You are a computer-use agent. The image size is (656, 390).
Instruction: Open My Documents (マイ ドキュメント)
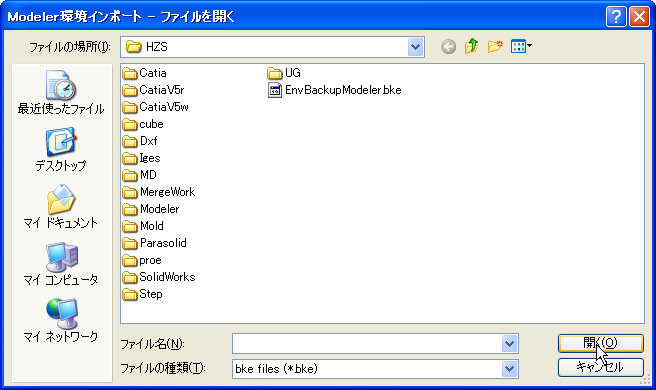[61, 207]
